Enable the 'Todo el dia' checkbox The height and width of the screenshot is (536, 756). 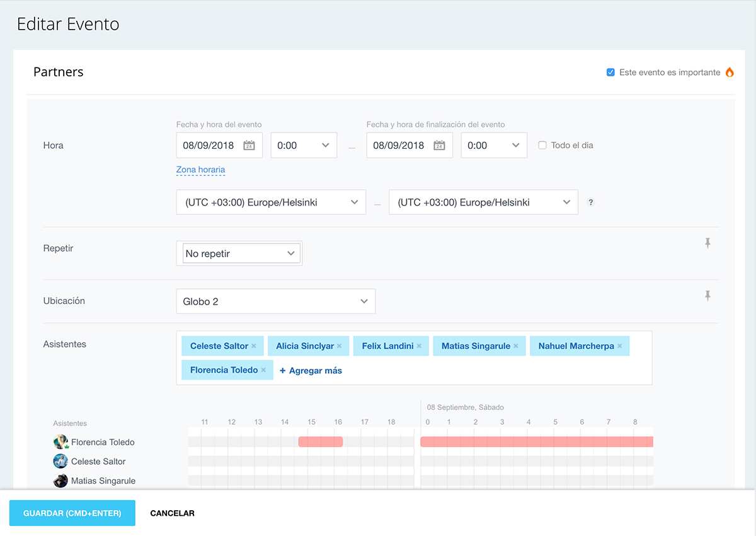coord(542,145)
